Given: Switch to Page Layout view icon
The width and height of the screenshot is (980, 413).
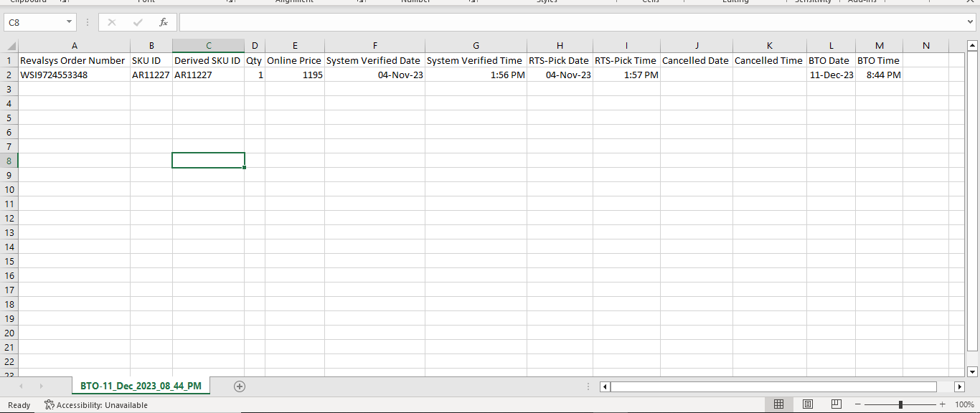Looking at the screenshot, I should click(x=807, y=405).
